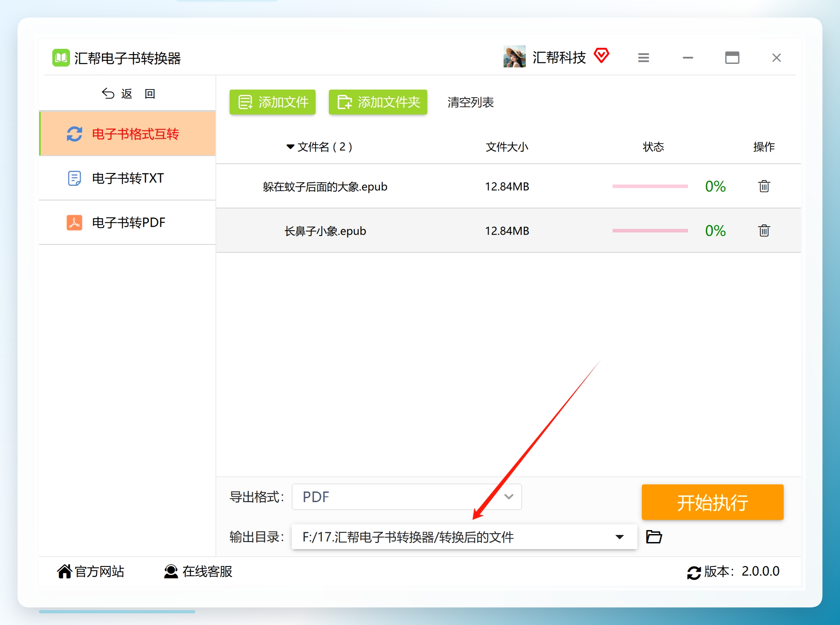Toggle the 文件名 column sort arrow

click(x=290, y=147)
